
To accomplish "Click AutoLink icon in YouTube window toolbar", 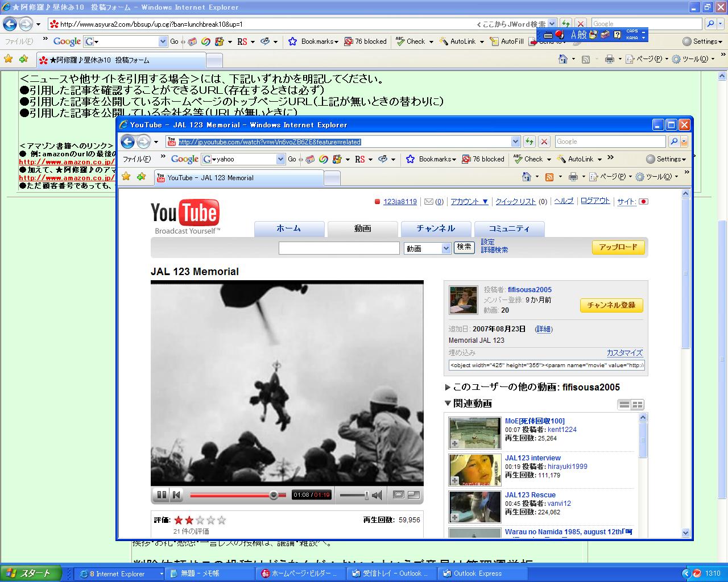I will tap(561, 159).
